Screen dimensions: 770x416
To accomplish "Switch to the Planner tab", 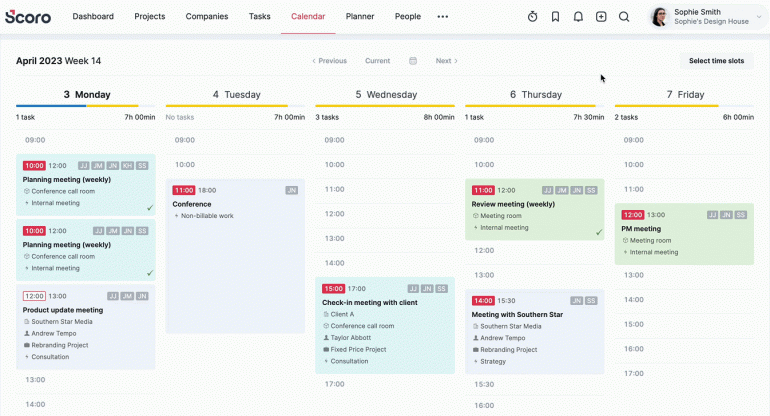I will point(360,16).
